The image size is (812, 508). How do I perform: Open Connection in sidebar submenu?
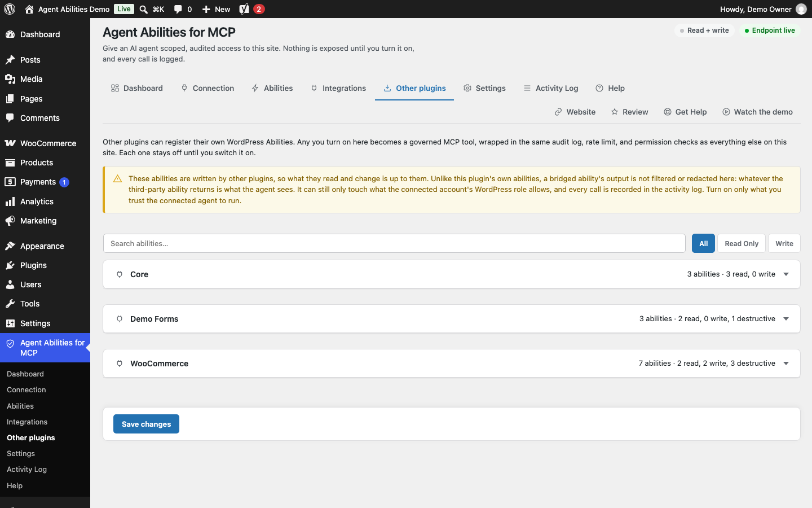27,390
